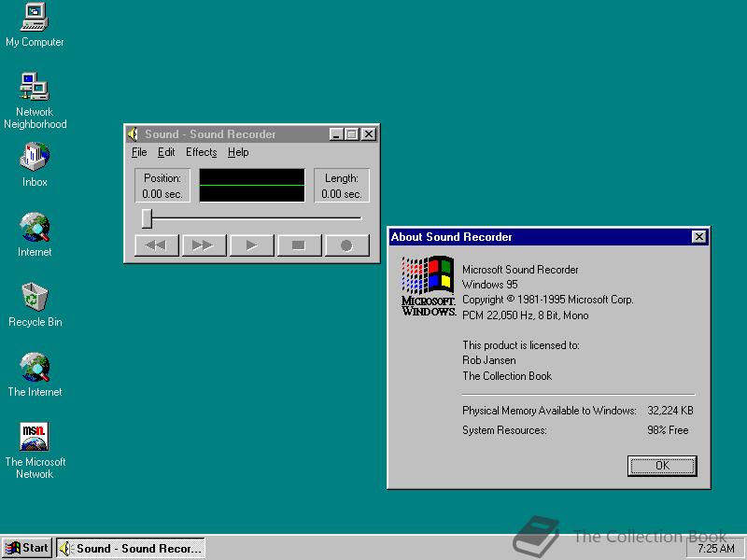Select the Recycle Bin icon
This screenshot has width=747, height=560.
pyautogui.click(x=35, y=305)
